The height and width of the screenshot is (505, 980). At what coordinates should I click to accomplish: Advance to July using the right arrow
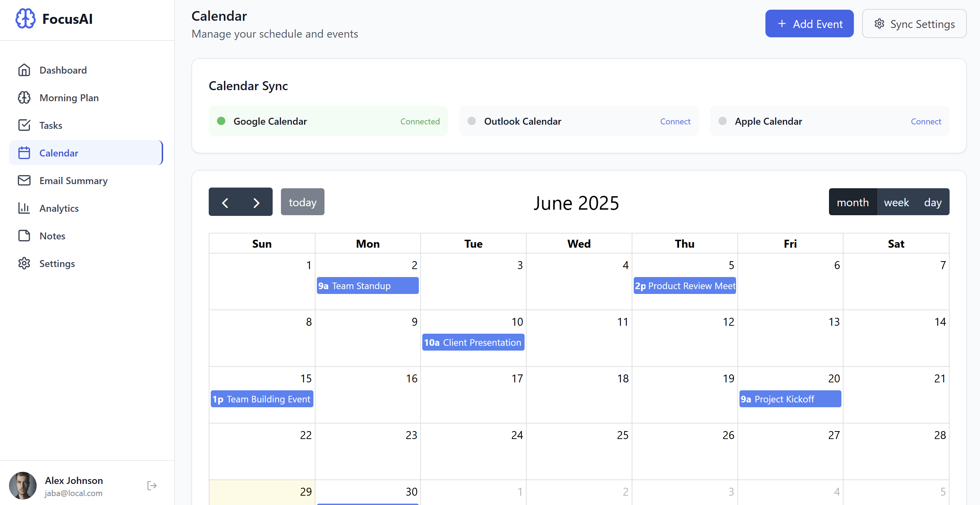tap(256, 202)
